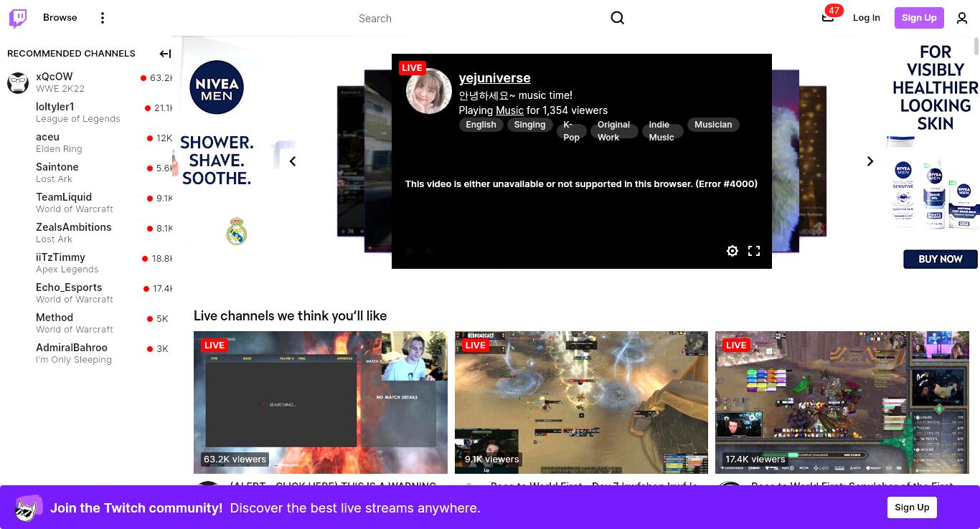The height and width of the screenshot is (529, 980).
Task: Click the Recommended Channels heading
Action: click(x=71, y=54)
